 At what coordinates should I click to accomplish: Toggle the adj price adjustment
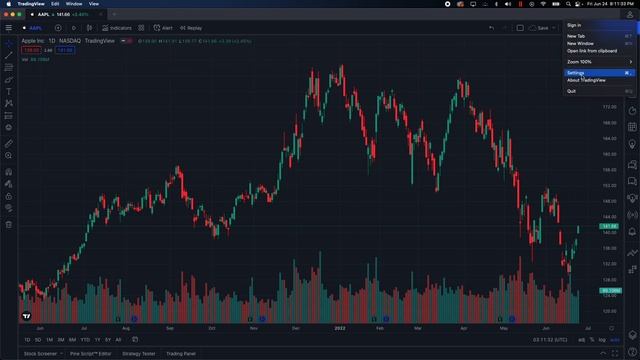(x=582, y=340)
